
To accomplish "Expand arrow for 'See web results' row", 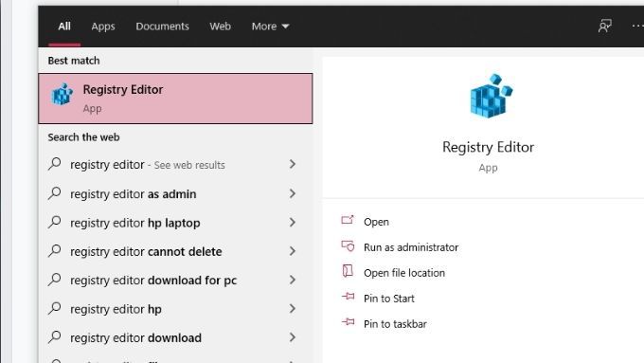I will tap(293, 164).
